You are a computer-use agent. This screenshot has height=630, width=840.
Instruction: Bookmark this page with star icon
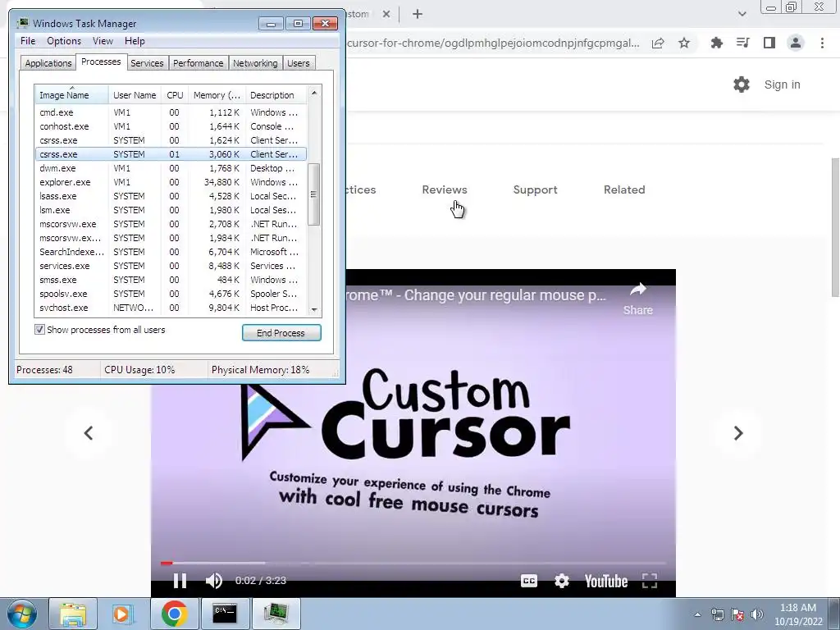coord(684,43)
